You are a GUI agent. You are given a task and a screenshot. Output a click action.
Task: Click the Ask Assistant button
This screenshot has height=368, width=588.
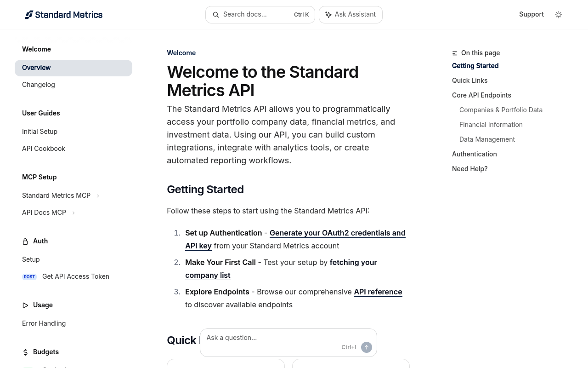tap(351, 15)
